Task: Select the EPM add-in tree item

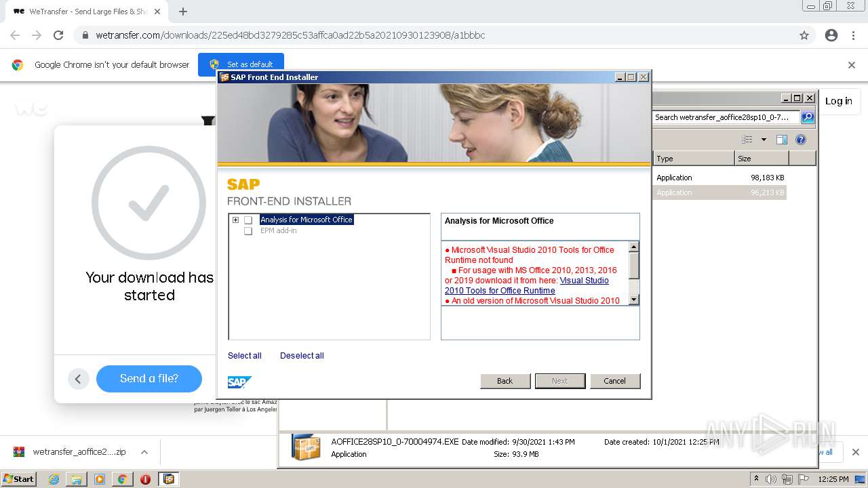Action: [278, 230]
